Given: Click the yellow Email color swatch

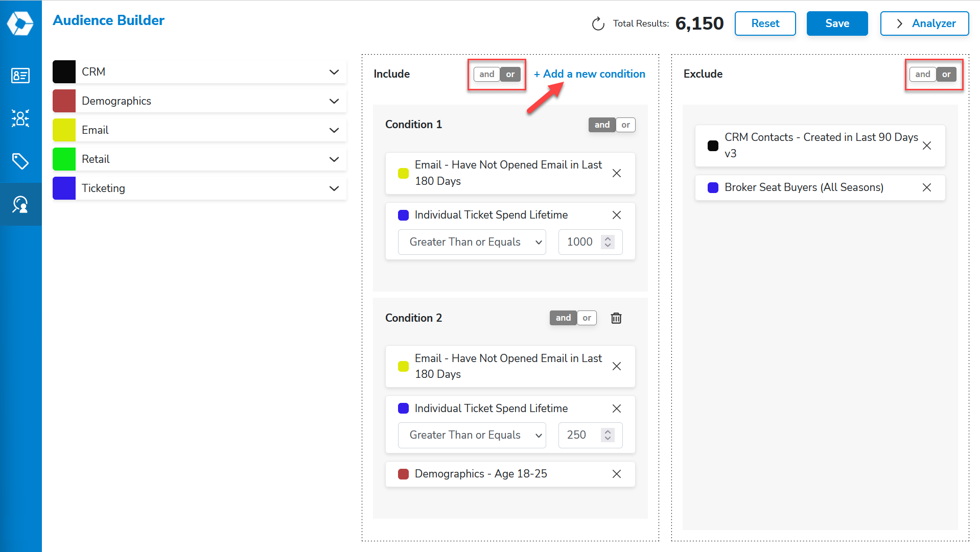Looking at the screenshot, I should (64, 130).
